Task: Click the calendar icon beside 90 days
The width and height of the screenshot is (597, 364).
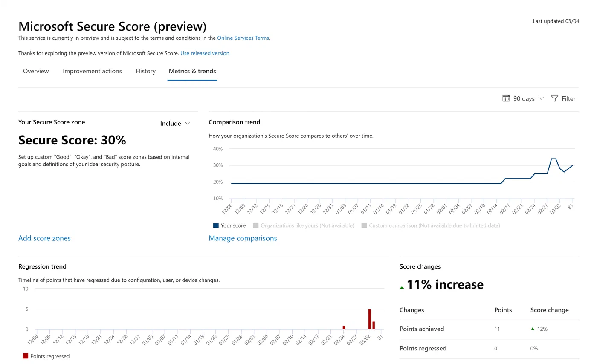Action: pos(506,98)
